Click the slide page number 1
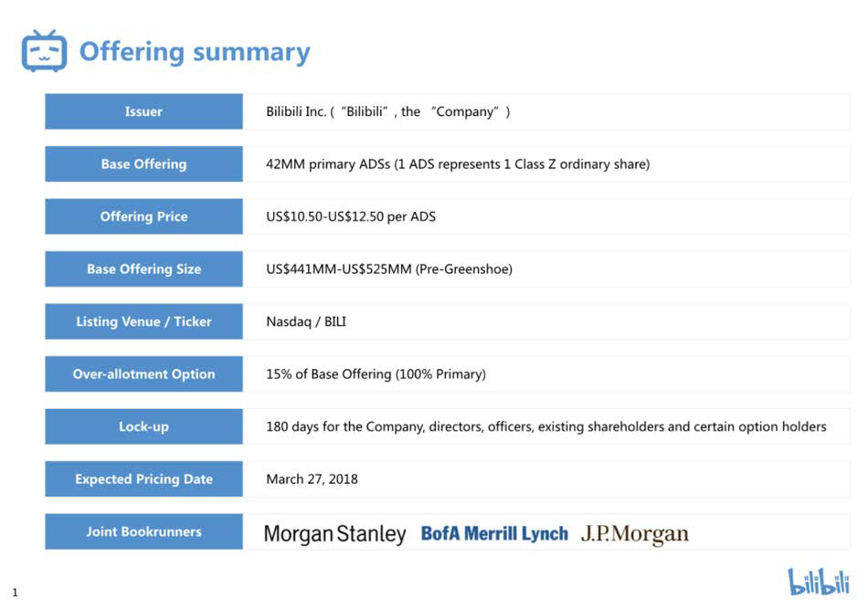This screenshot has height=609, width=868. (15, 593)
